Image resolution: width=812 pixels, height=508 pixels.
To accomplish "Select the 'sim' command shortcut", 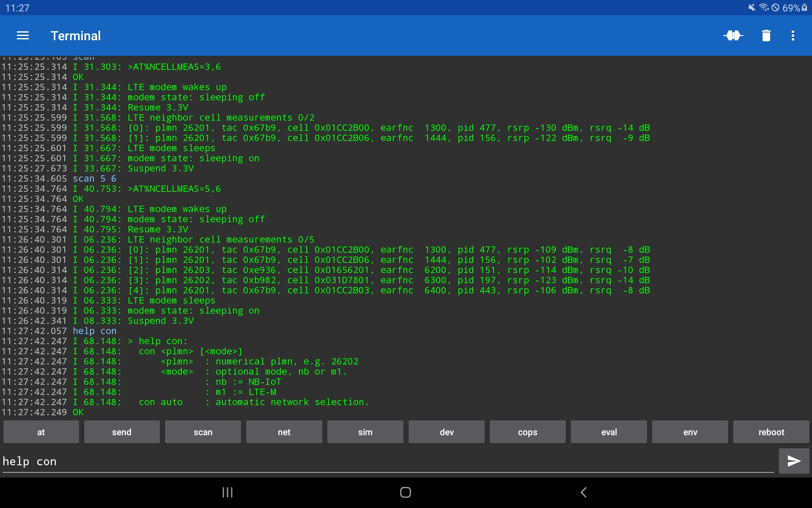I will tap(365, 432).
